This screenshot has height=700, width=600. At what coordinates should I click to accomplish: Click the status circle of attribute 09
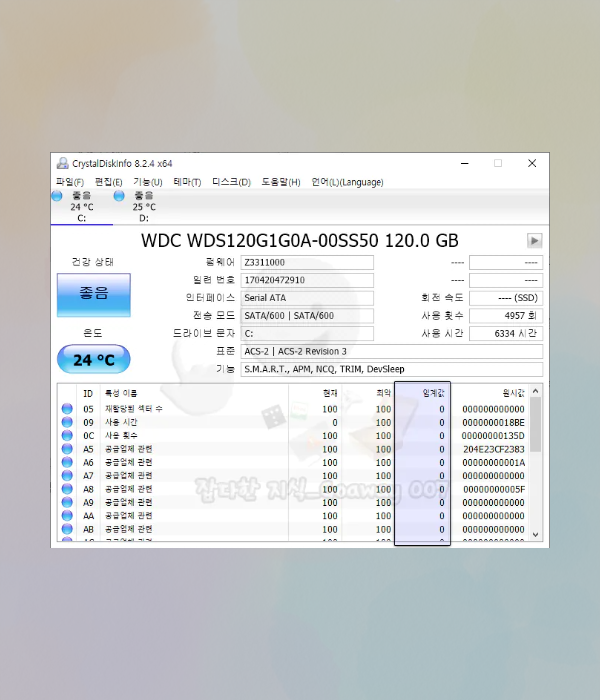pyautogui.click(x=67, y=422)
